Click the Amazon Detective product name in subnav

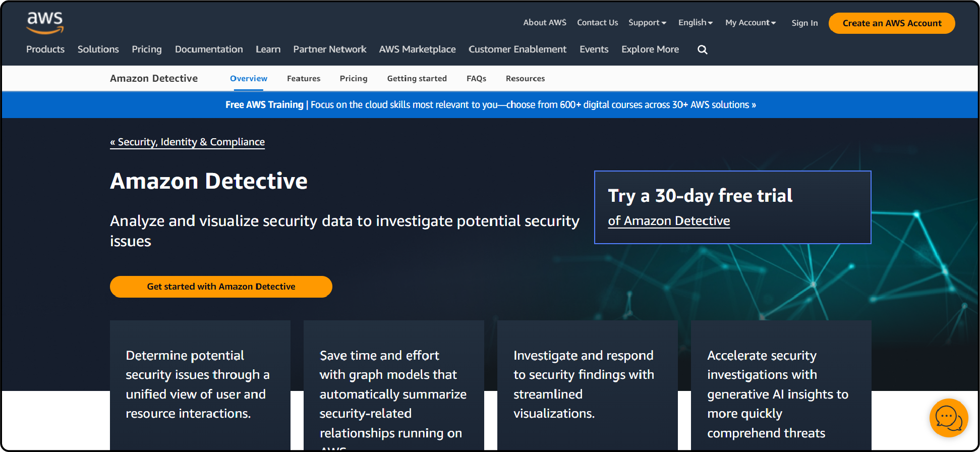(154, 79)
